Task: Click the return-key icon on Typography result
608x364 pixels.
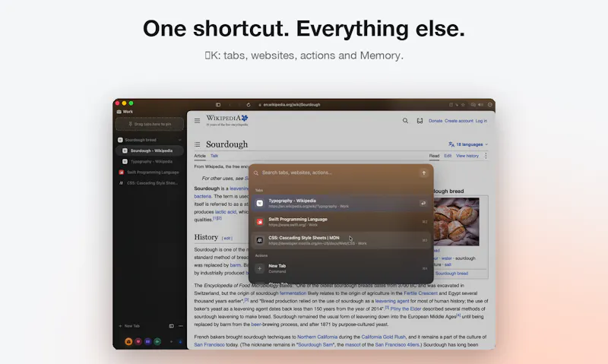Action: 423,203
